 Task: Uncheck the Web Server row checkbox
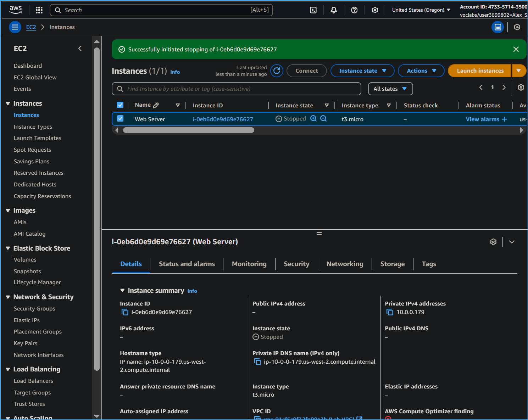point(120,119)
